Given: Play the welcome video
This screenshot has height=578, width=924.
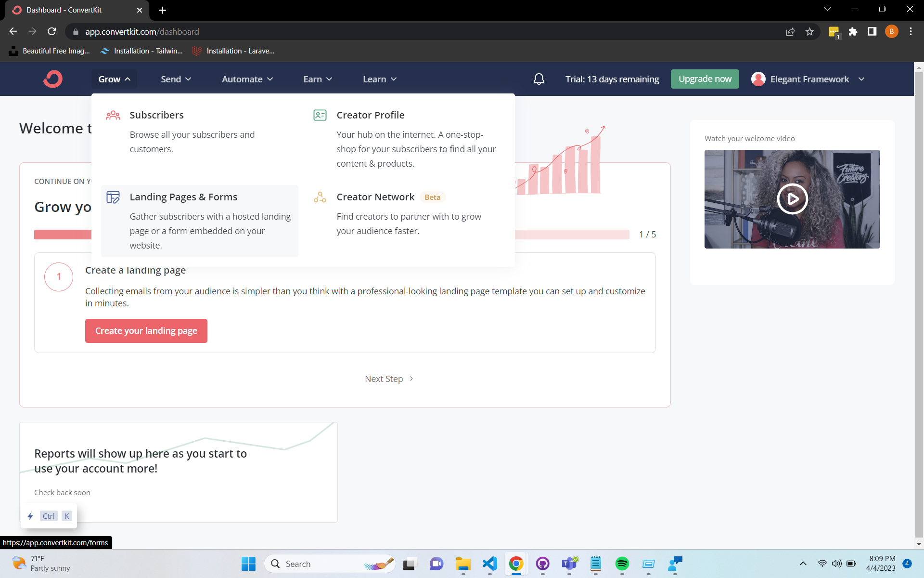Looking at the screenshot, I should [x=792, y=198].
